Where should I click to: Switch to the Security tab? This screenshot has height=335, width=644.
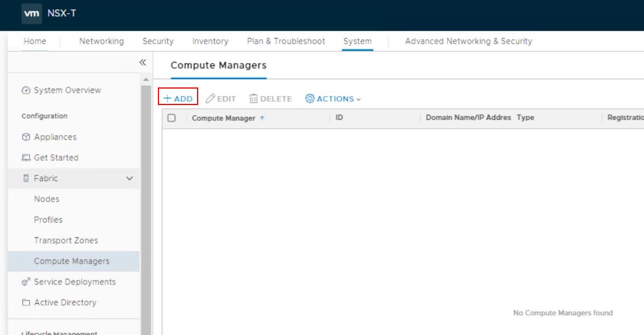point(158,41)
